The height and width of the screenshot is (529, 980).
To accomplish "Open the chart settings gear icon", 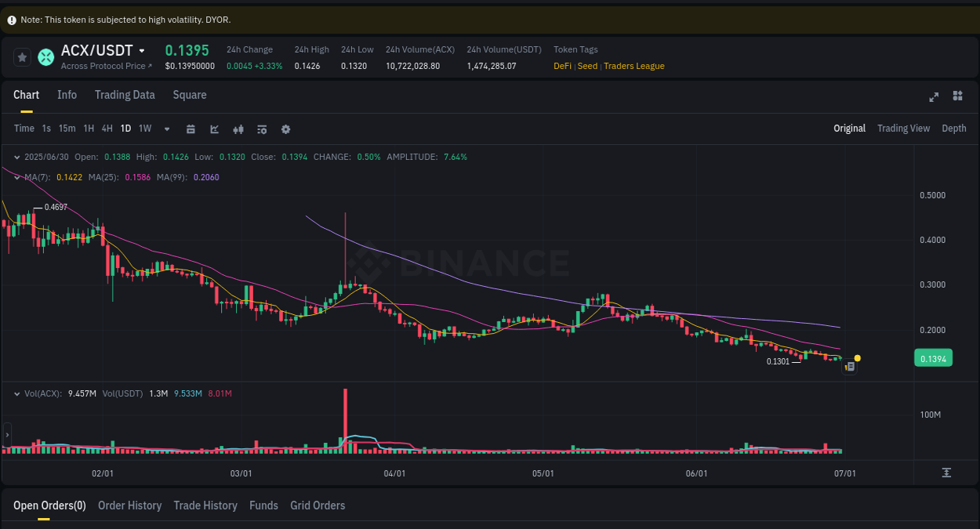I will tap(285, 129).
